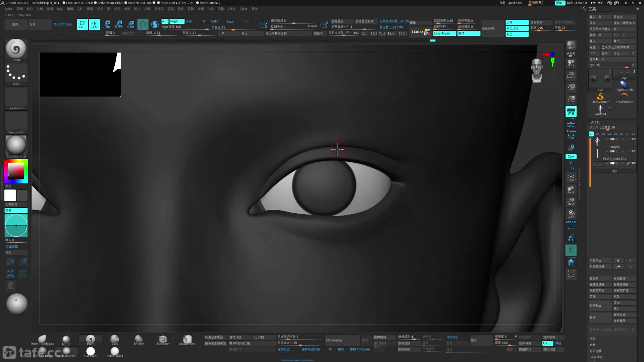
Task: Open the 材质 (Material) menu
Action: click(x=127, y=9)
